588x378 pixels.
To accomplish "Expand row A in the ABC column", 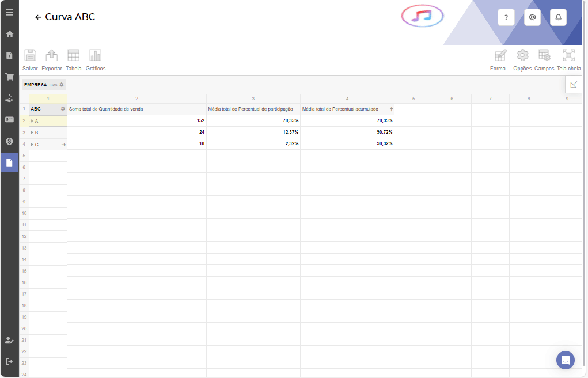I will coord(32,121).
